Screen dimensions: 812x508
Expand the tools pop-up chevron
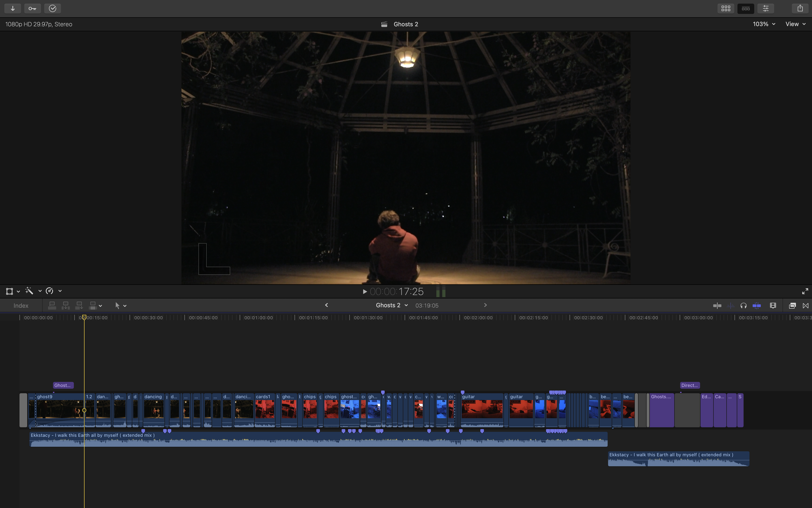coord(125,306)
